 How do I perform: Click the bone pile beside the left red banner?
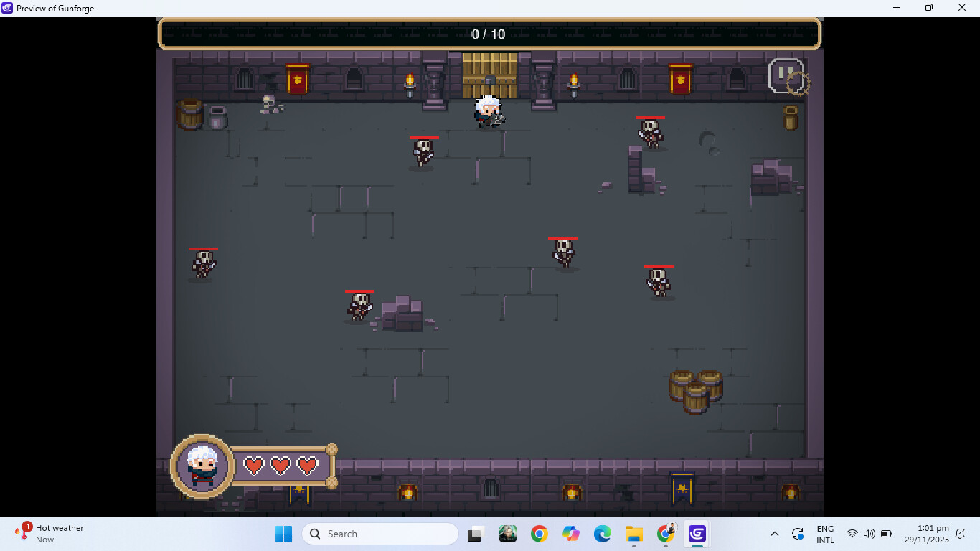click(x=271, y=105)
